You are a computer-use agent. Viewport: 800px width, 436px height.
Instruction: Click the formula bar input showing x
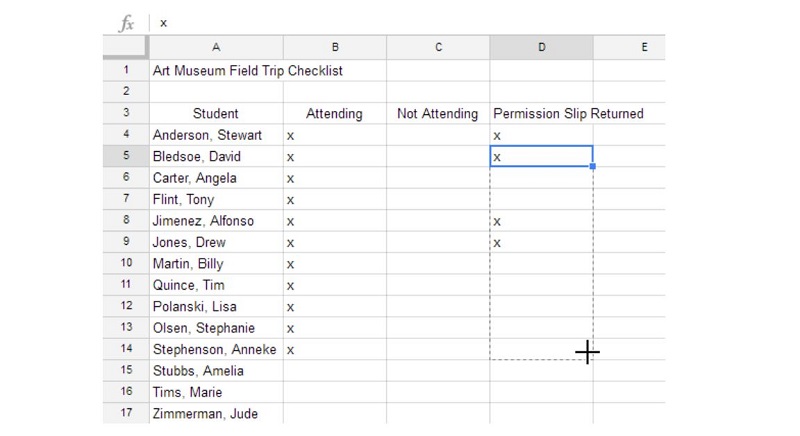click(x=408, y=23)
